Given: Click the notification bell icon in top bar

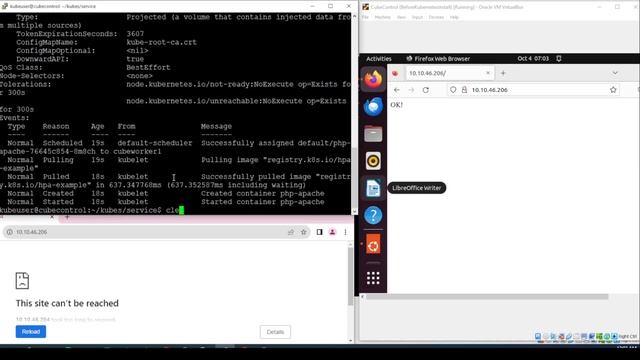Looking at the screenshot, I should (559, 59).
